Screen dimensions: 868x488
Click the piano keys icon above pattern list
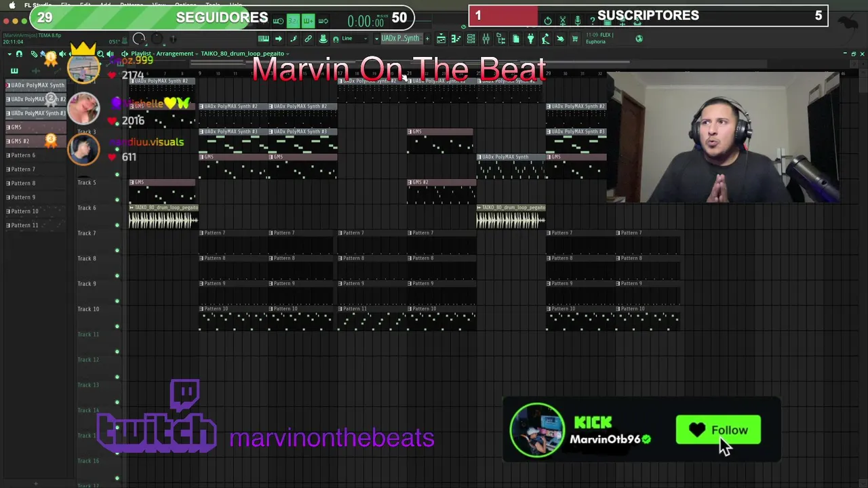[14, 70]
